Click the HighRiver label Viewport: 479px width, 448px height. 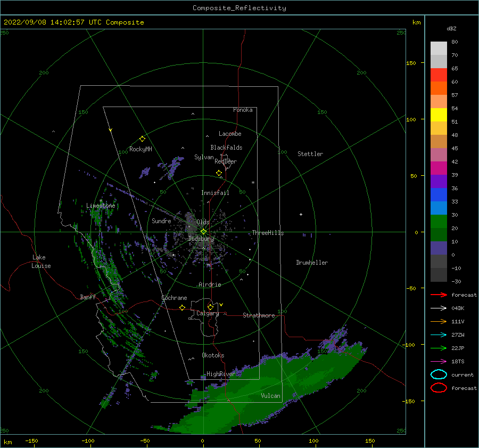click(x=221, y=374)
